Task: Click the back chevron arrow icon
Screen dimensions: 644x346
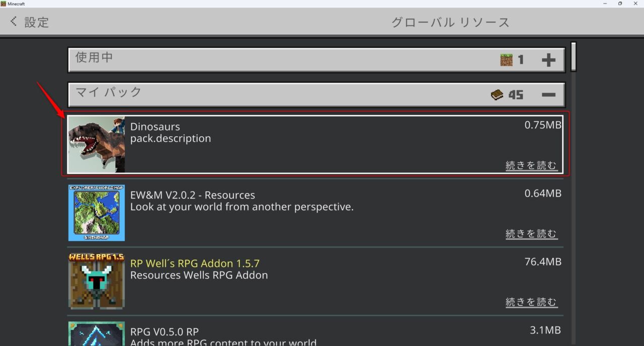Action: (13, 21)
